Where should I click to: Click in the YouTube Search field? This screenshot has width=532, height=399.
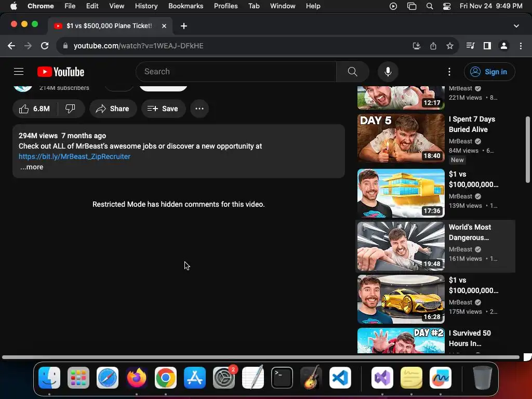click(236, 72)
